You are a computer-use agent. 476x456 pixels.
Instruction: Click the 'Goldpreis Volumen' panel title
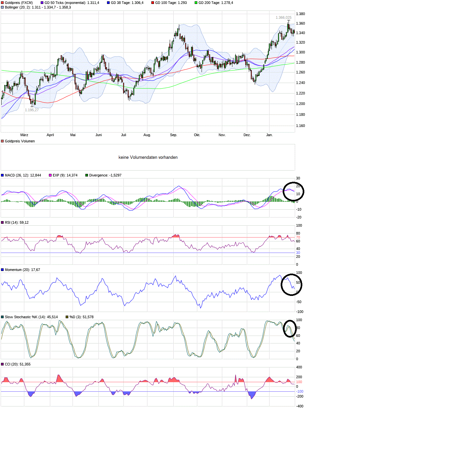click(20, 141)
